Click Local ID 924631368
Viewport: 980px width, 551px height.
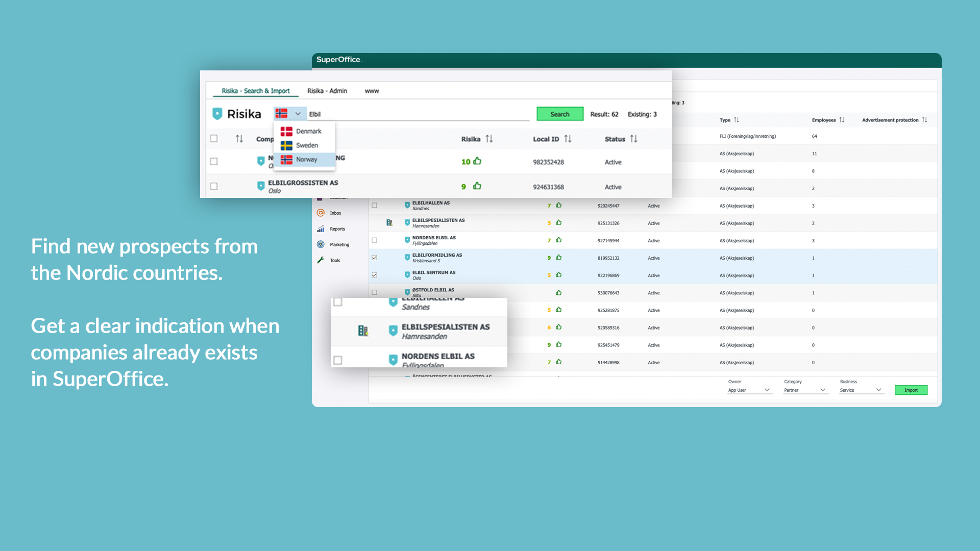click(x=548, y=187)
